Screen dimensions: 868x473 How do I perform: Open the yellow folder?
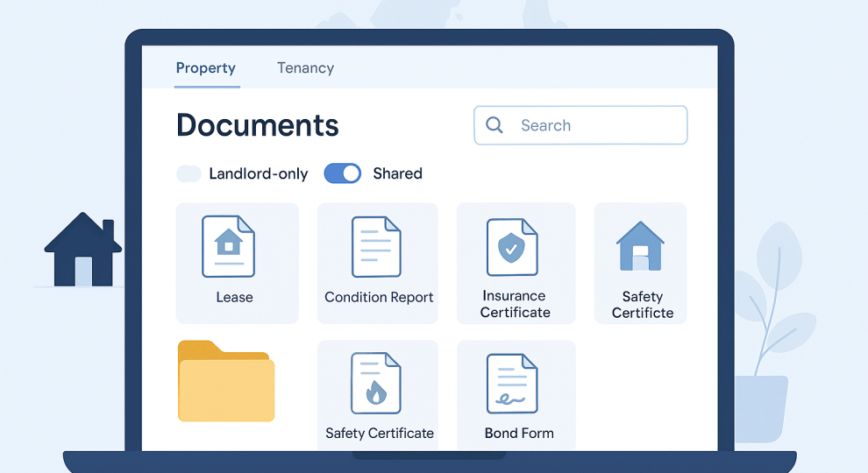[x=226, y=381]
